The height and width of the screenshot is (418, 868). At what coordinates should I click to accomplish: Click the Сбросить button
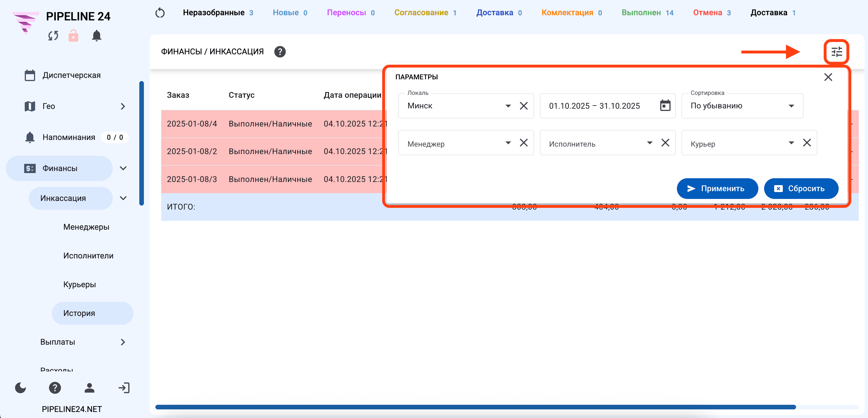tap(801, 189)
